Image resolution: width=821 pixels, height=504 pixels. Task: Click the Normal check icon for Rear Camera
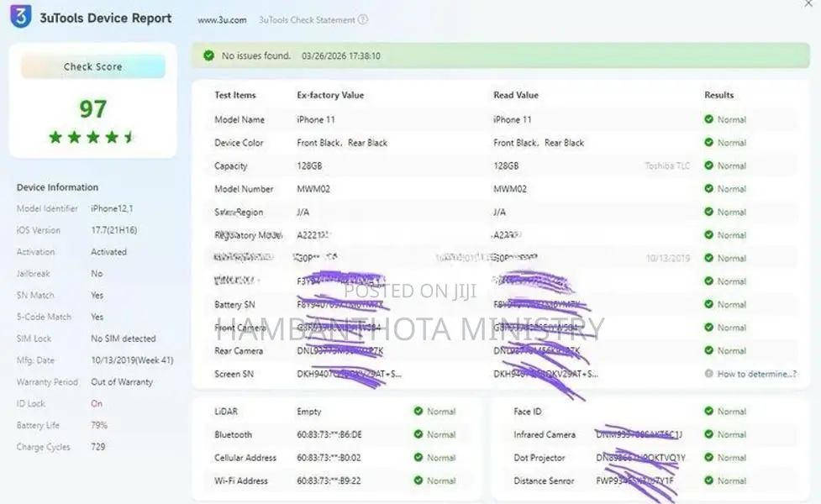click(x=709, y=350)
